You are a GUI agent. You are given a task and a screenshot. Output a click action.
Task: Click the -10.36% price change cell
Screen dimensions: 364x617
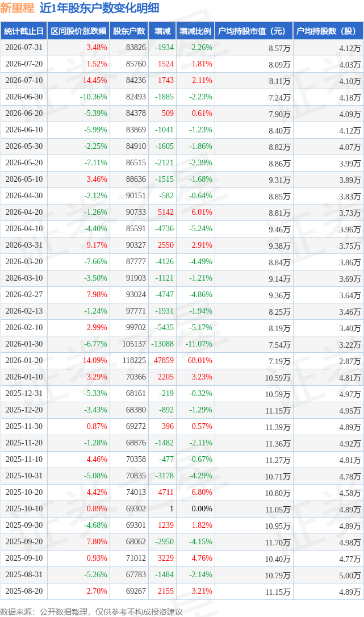click(94, 97)
